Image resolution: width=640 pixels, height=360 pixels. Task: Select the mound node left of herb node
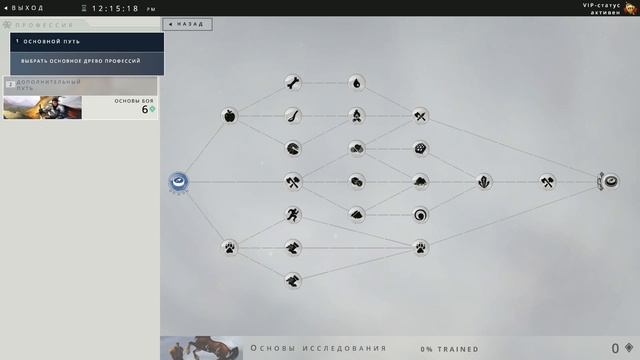point(420,182)
